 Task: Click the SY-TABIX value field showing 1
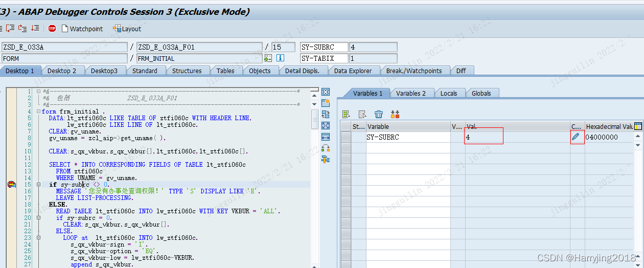click(373, 58)
